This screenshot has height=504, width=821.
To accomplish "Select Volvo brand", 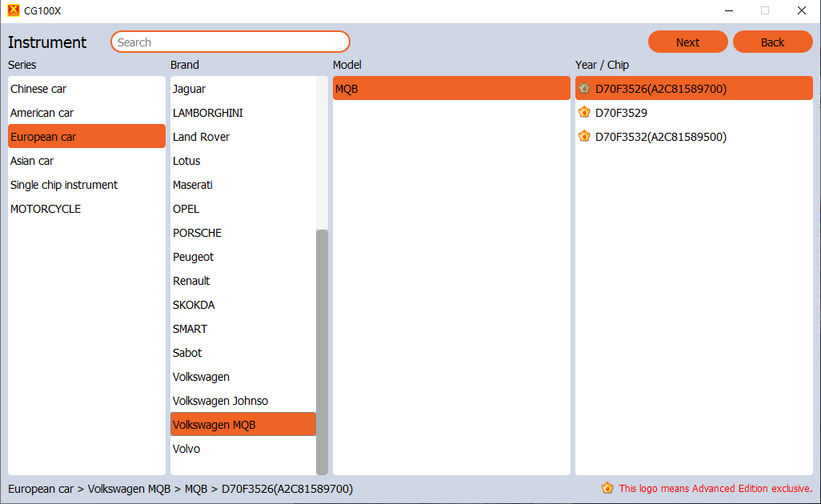I will (186, 449).
